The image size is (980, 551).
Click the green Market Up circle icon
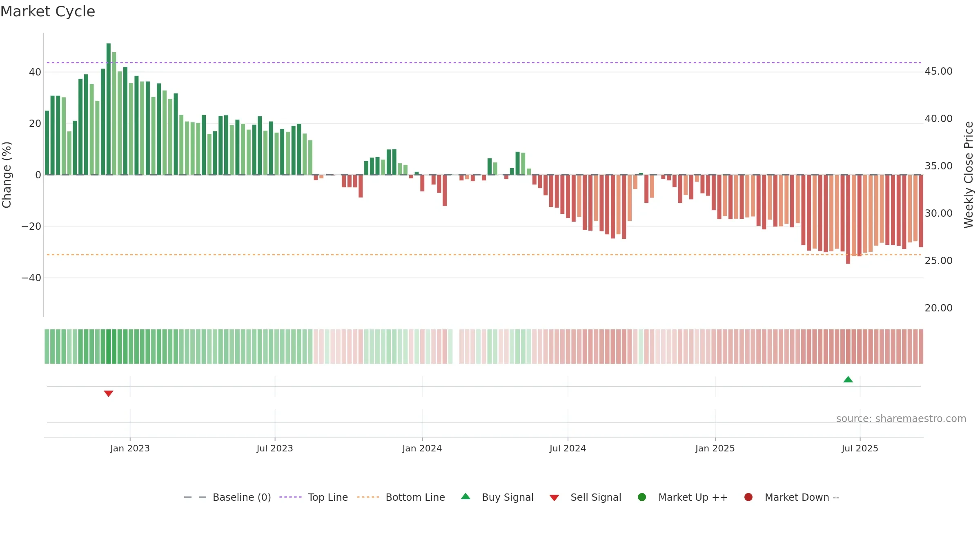(x=642, y=497)
